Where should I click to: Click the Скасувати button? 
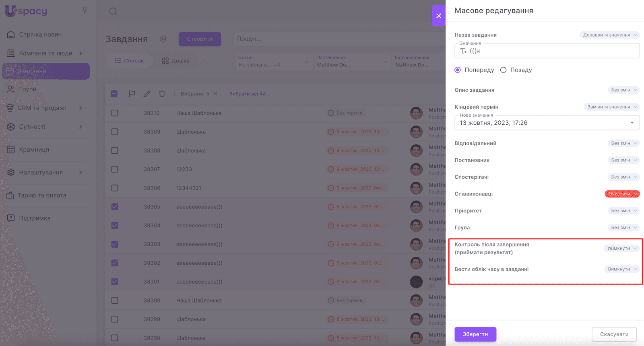pyautogui.click(x=614, y=334)
